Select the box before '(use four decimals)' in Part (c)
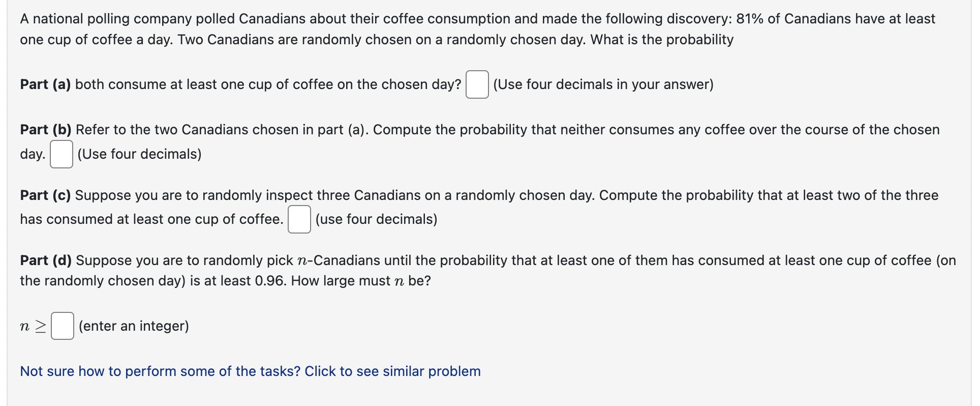980x406 pixels. click(299, 220)
